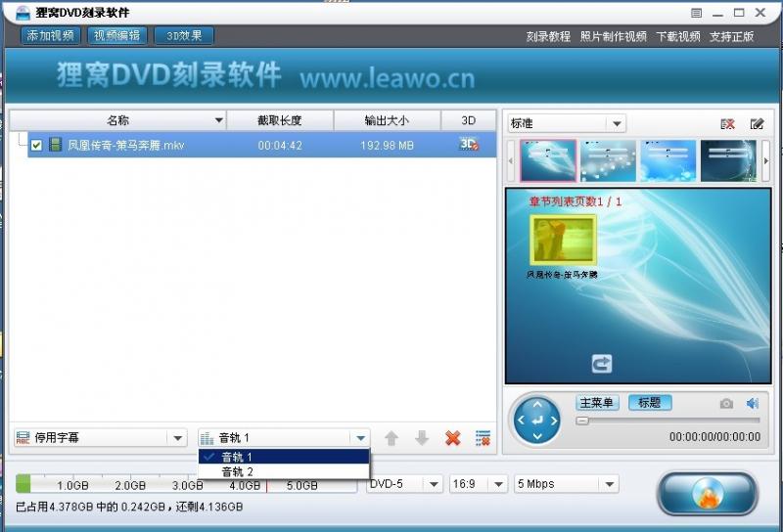Click the 主菜单 button
The width and height of the screenshot is (783, 532).
coord(597,402)
